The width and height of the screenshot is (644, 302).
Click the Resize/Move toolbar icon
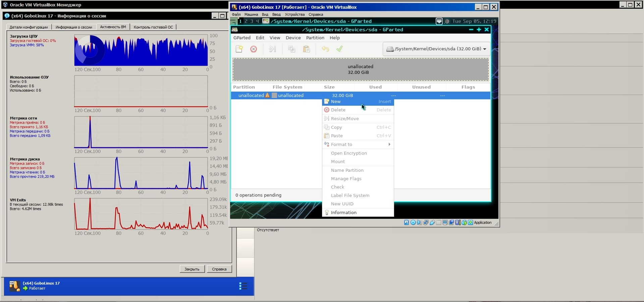(x=272, y=49)
